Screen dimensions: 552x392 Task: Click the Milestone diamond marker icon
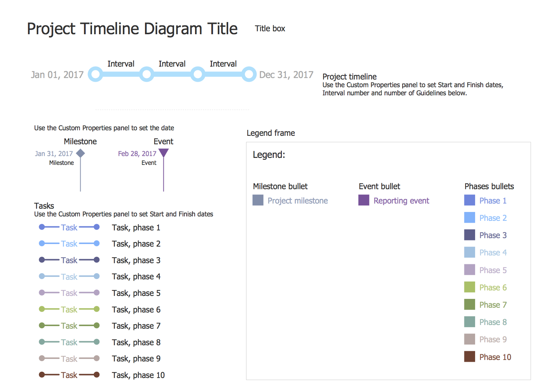[x=80, y=153]
